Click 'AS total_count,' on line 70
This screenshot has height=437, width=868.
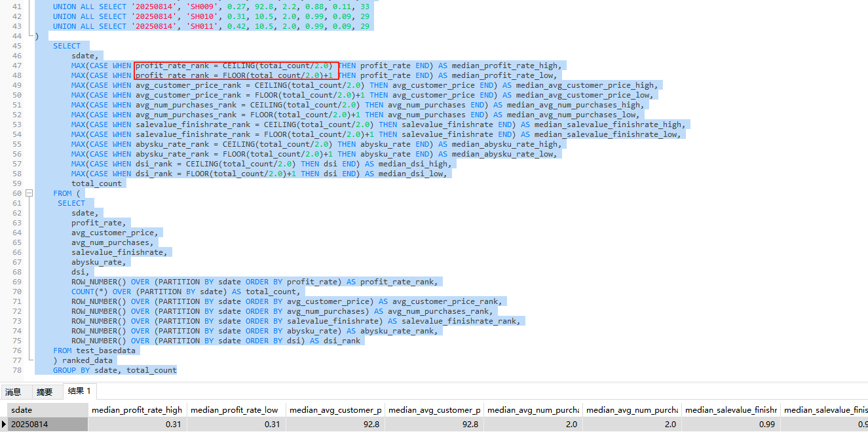pyautogui.click(x=266, y=292)
